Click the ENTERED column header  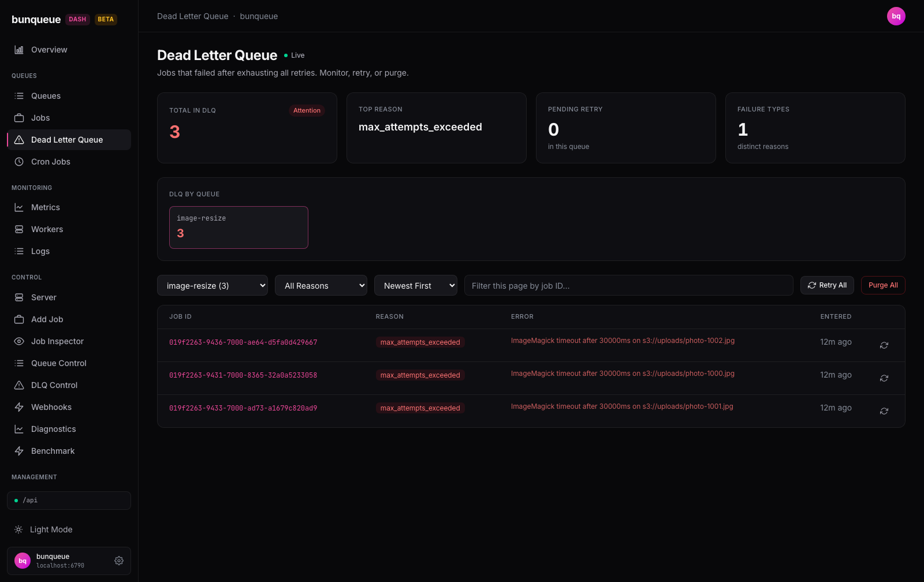836,316
